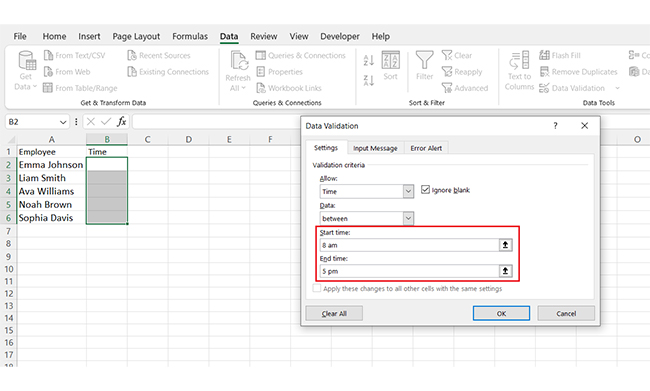Expand the Allow dropdown
Viewport: 650px width, 391px height.
coord(408,191)
